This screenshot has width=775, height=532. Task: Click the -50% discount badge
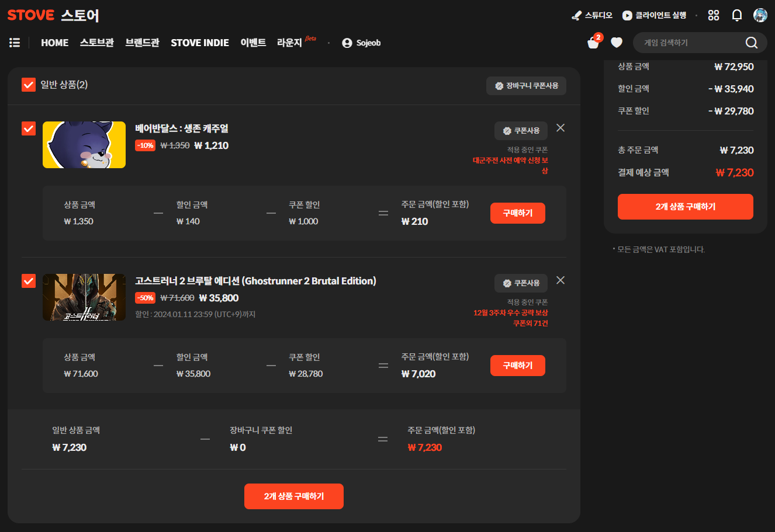pyautogui.click(x=145, y=298)
